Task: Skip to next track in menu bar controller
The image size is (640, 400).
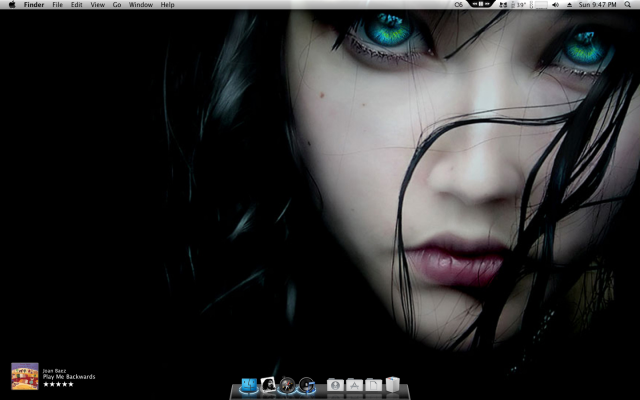Action: click(x=488, y=4)
